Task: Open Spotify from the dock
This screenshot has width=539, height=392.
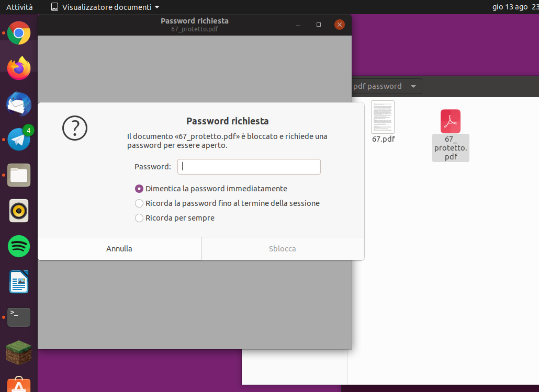Action: click(18, 246)
